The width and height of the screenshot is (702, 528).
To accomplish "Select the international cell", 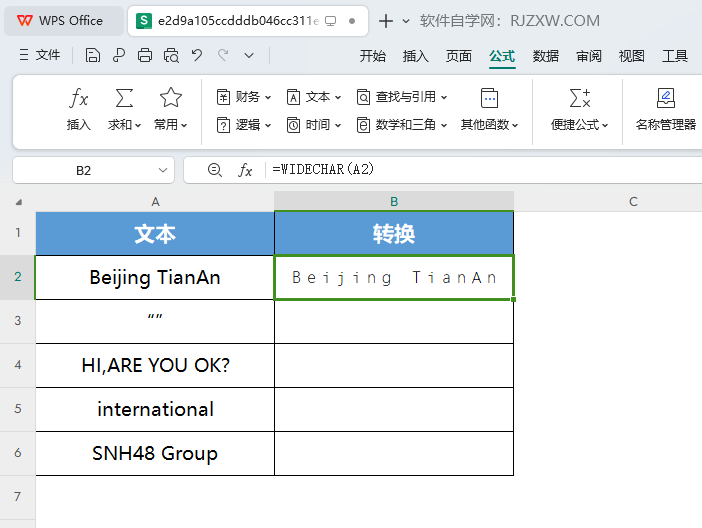I will (x=155, y=409).
